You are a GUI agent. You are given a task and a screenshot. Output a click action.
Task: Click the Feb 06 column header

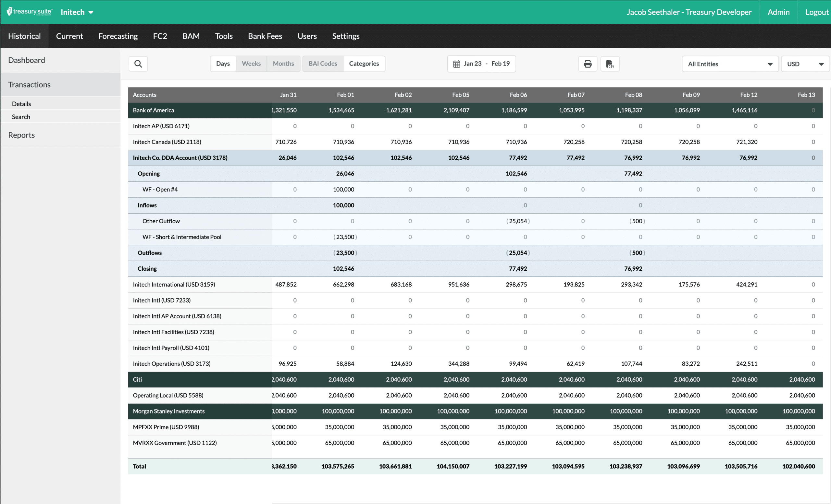[518, 95]
